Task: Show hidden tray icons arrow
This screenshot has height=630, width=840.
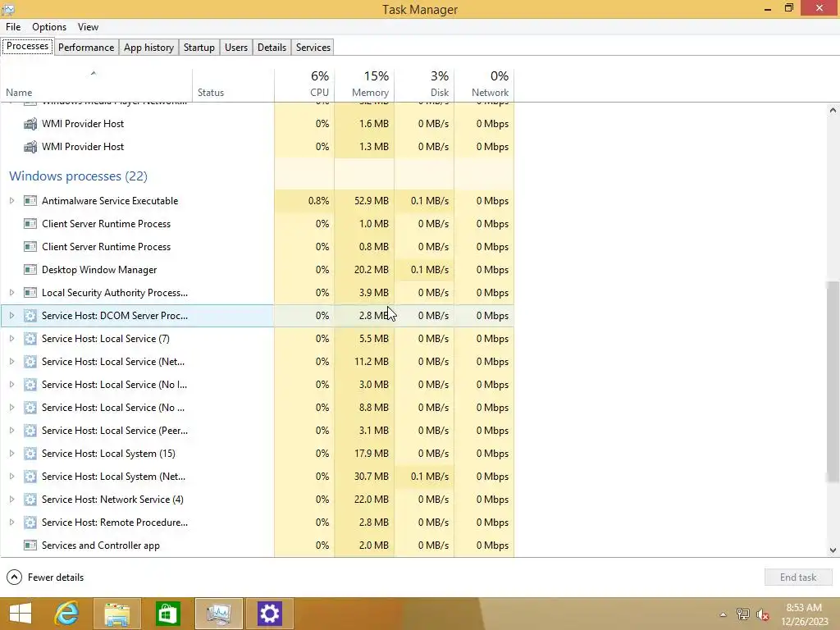Action: (724, 614)
